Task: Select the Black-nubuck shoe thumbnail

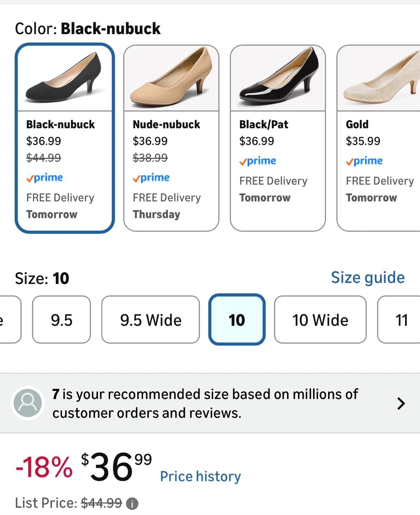Action: (x=65, y=78)
